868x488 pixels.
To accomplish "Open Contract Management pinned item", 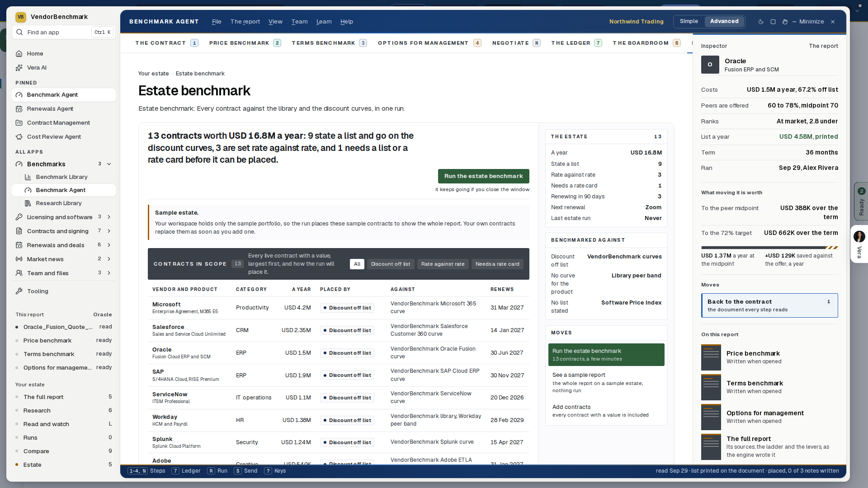I will coord(63,123).
